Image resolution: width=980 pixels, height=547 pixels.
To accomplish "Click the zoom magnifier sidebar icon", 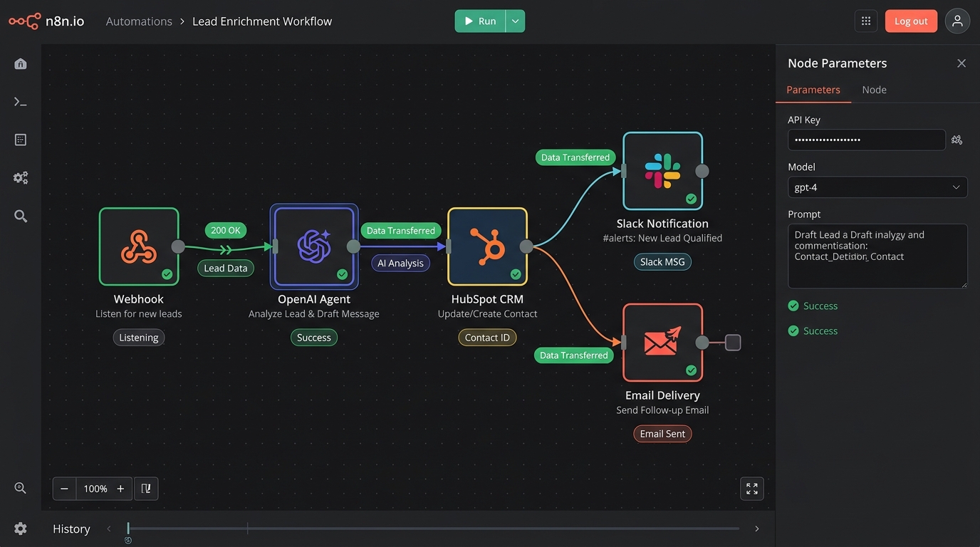I will point(21,488).
